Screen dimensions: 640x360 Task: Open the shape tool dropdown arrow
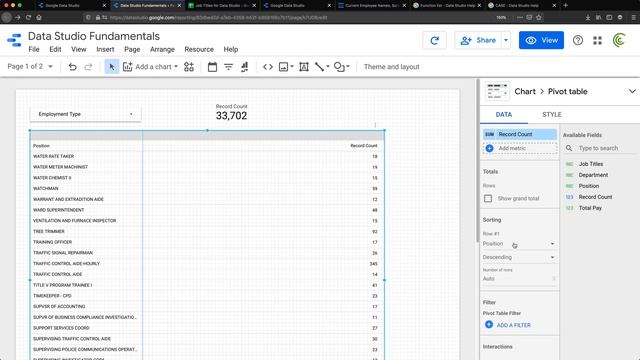pyautogui.click(x=348, y=67)
